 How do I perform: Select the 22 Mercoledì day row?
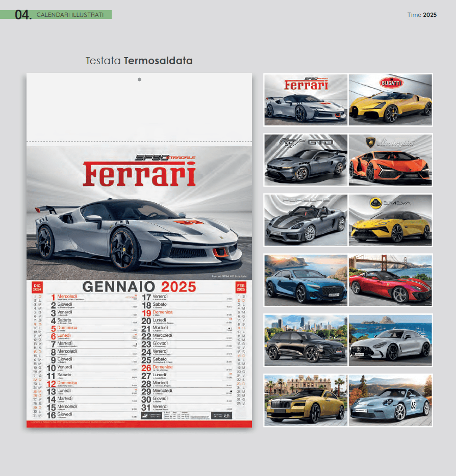tap(187, 337)
